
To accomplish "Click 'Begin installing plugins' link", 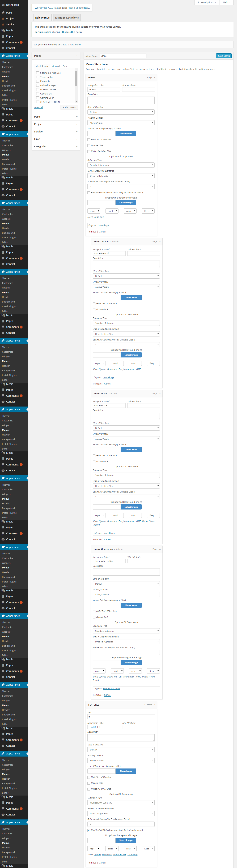I will point(47,32).
